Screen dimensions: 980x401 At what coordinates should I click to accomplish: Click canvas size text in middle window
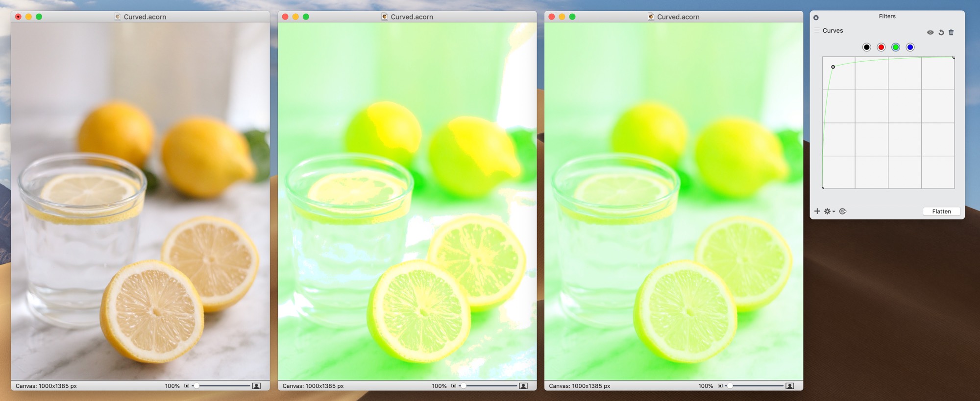pyautogui.click(x=313, y=386)
